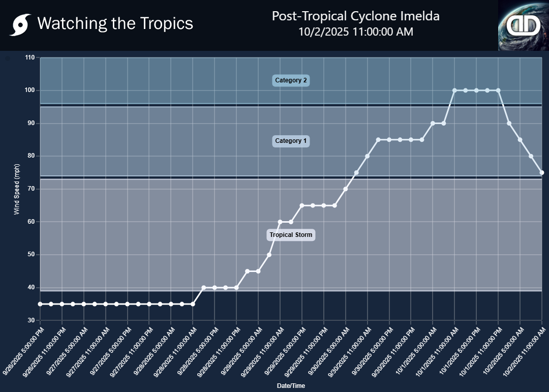The image size is (549, 392).
Task: Select the 30 y-axis tick label
Action: [32, 320]
